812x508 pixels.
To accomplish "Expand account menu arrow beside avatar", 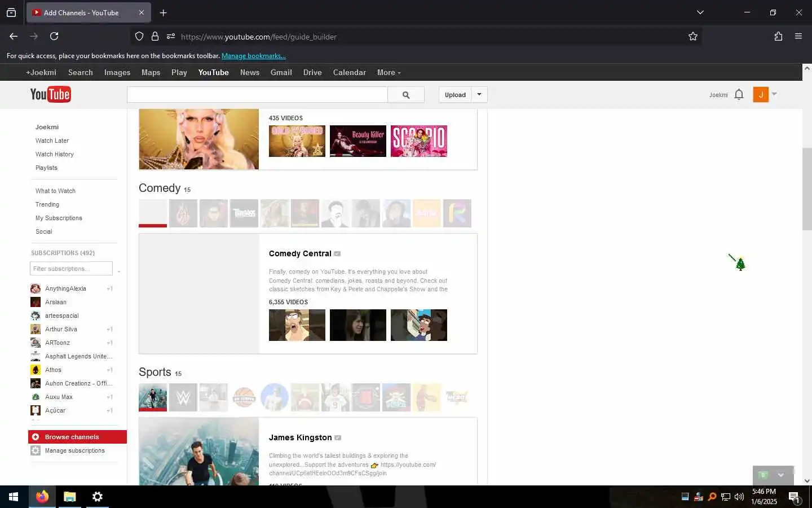I will tap(774, 94).
